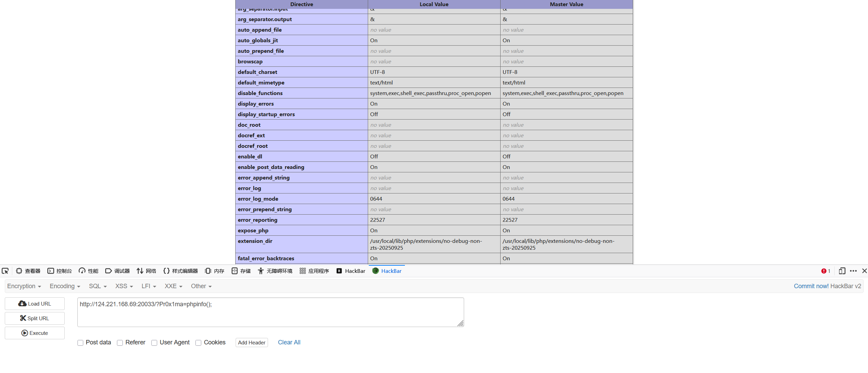Click the Clear All link
The height and width of the screenshot is (373, 868).
289,342
